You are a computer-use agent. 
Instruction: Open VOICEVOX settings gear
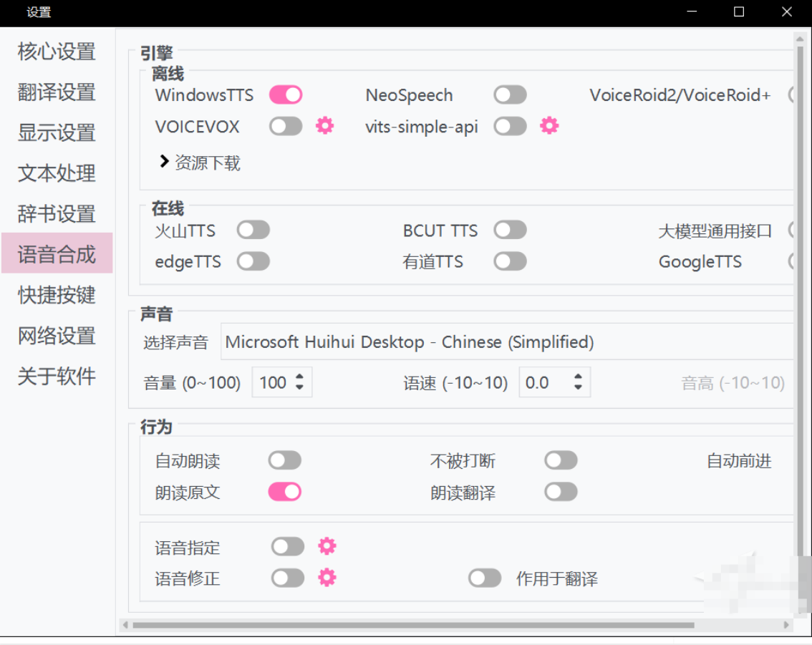click(324, 126)
